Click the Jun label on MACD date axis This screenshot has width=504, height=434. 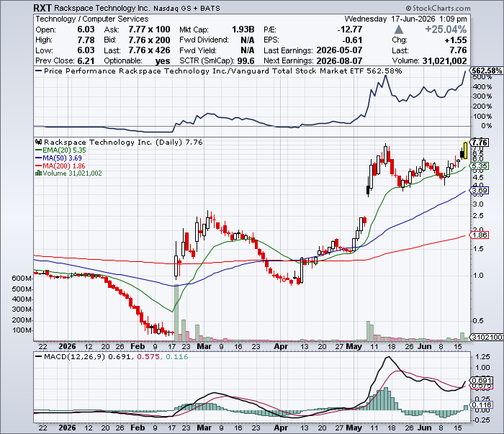click(x=425, y=428)
